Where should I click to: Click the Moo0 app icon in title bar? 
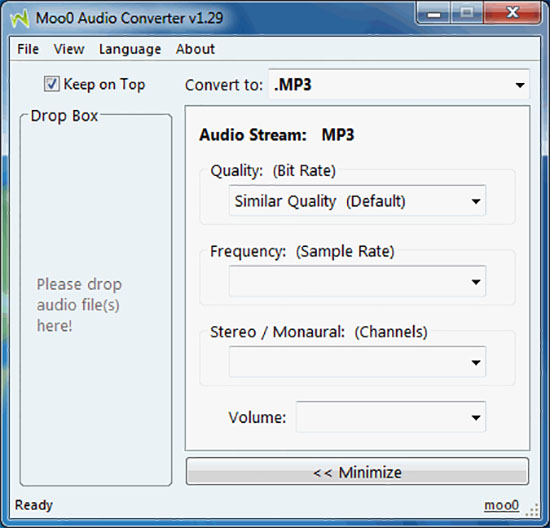click(x=19, y=18)
